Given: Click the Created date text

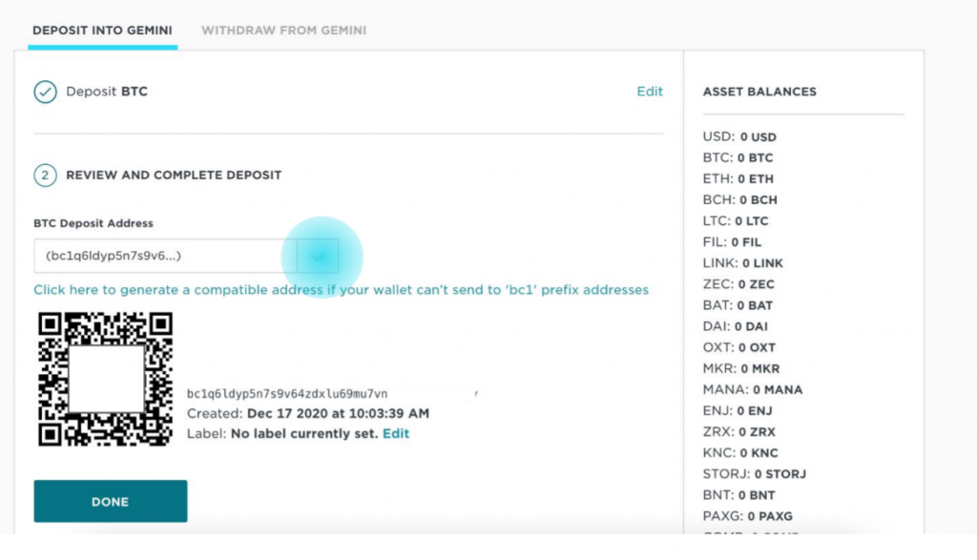Looking at the screenshot, I should (308, 414).
